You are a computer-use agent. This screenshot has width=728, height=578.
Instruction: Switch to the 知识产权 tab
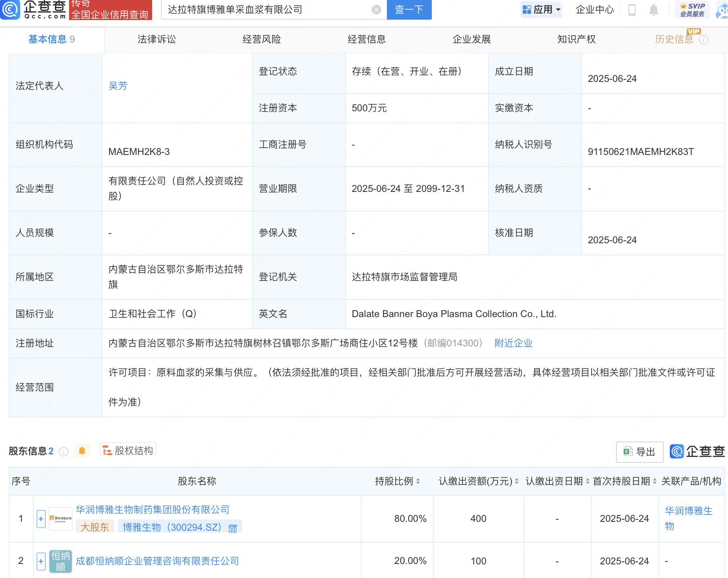click(577, 39)
